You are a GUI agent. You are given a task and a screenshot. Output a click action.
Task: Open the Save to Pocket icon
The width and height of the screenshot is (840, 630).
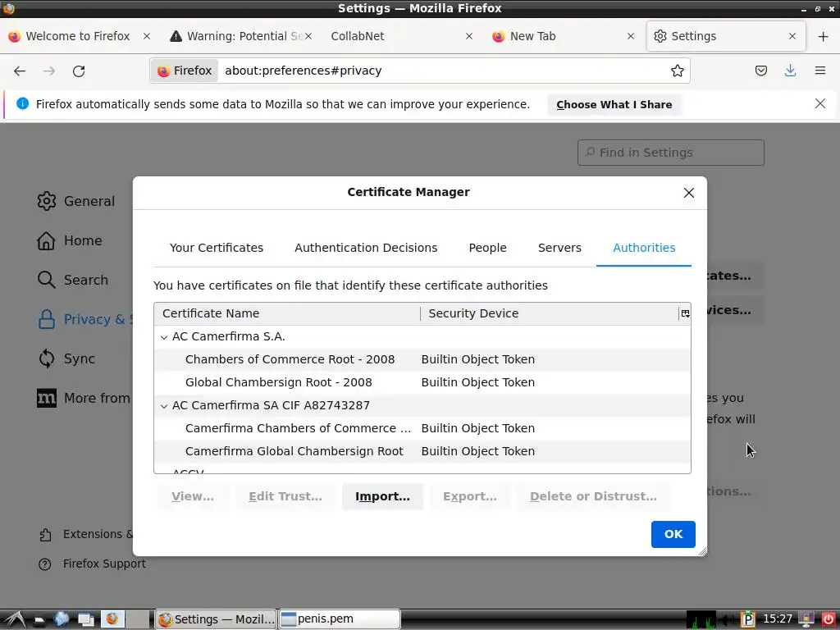tap(760, 71)
